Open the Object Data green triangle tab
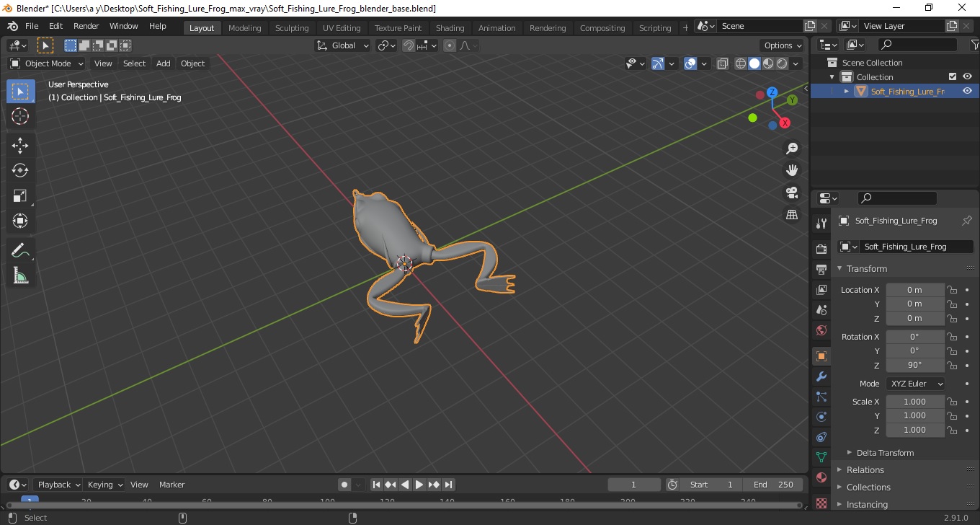This screenshot has height=525, width=980. 821,457
